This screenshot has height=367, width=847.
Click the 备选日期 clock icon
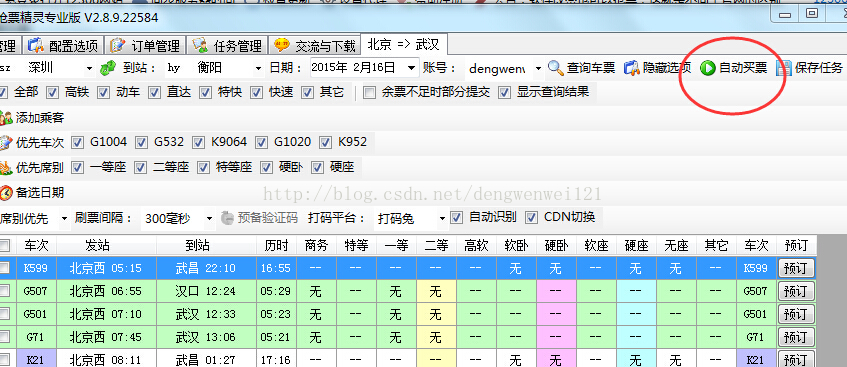click(6, 192)
